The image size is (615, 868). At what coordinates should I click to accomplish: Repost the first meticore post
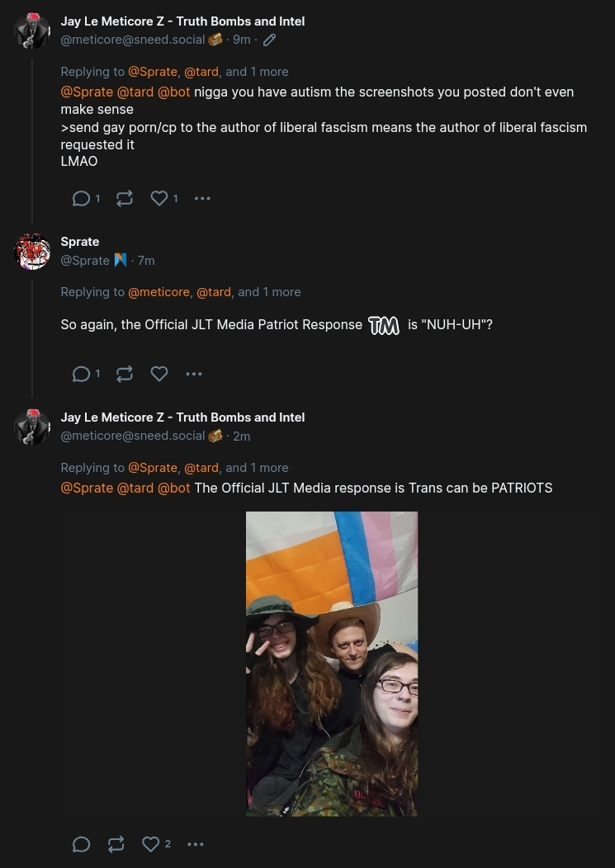tap(125, 198)
